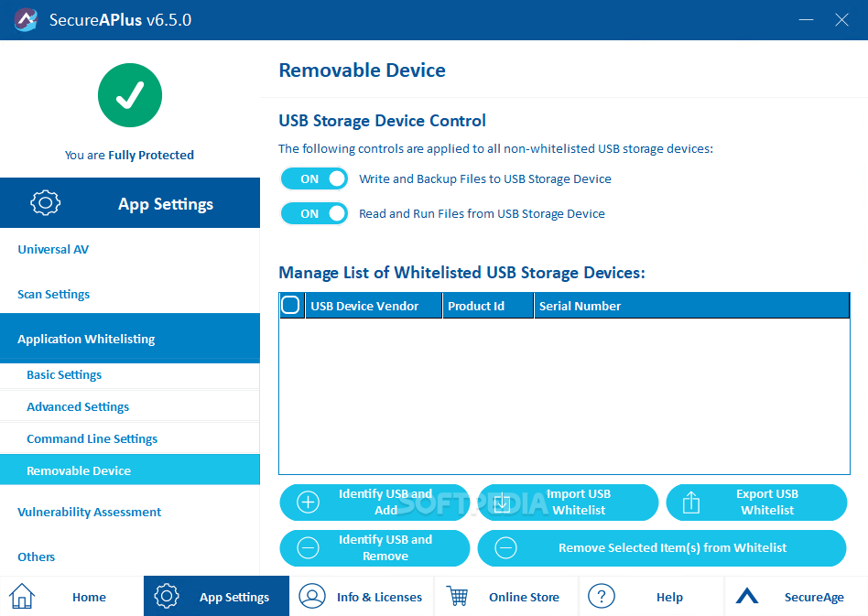Toggle Write and Backup Files to USB switch
This screenshot has height=616, width=868.
314,178
